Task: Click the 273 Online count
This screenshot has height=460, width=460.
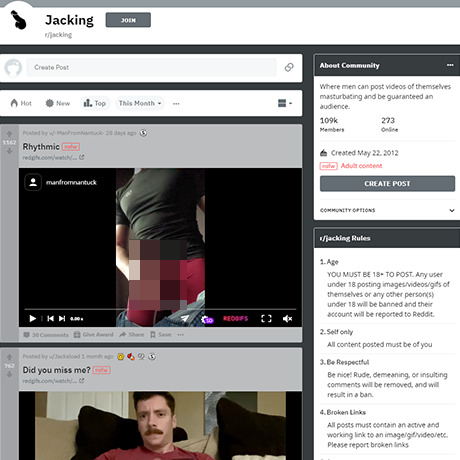Action: coord(390,125)
